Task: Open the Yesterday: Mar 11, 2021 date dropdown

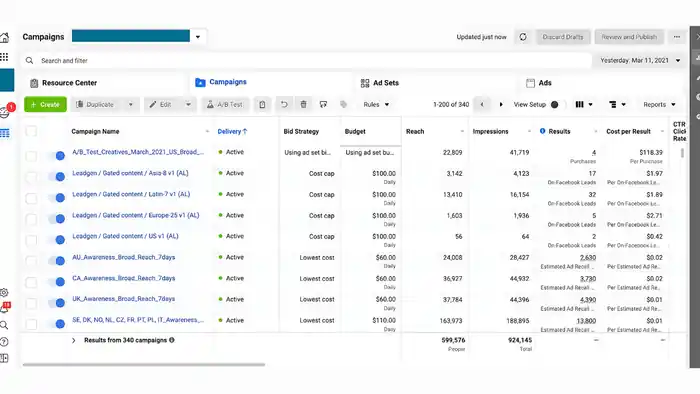Action: [640, 60]
